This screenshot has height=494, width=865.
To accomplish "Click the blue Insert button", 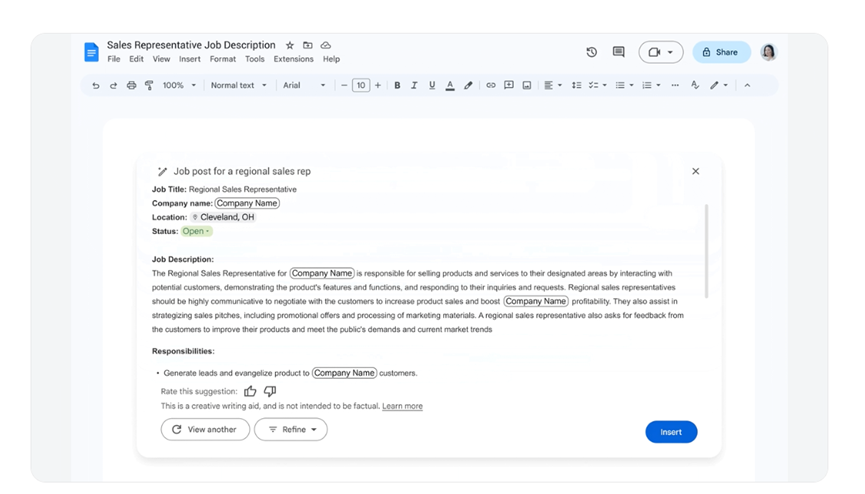I will (x=671, y=432).
